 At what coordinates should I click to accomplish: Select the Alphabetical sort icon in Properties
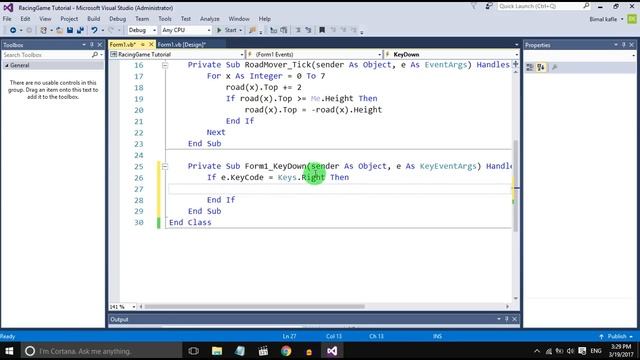541,68
